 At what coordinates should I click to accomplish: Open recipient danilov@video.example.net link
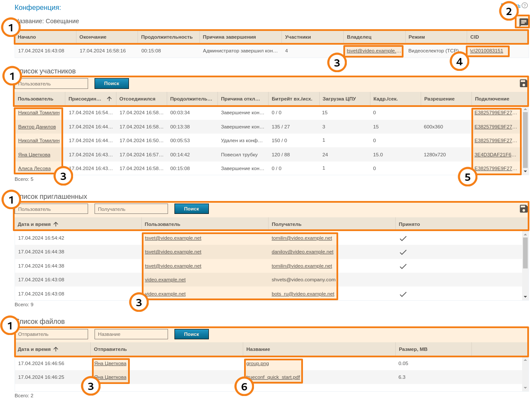(302, 252)
